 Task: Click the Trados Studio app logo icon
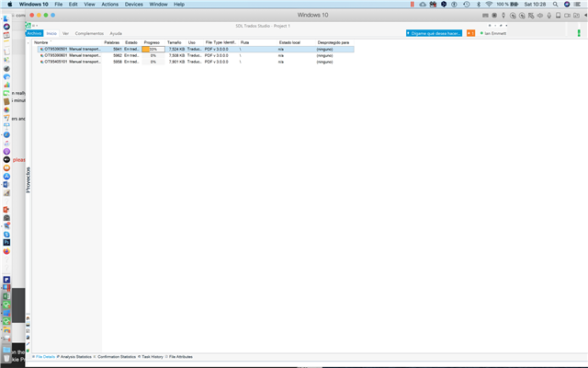point(28,26)
